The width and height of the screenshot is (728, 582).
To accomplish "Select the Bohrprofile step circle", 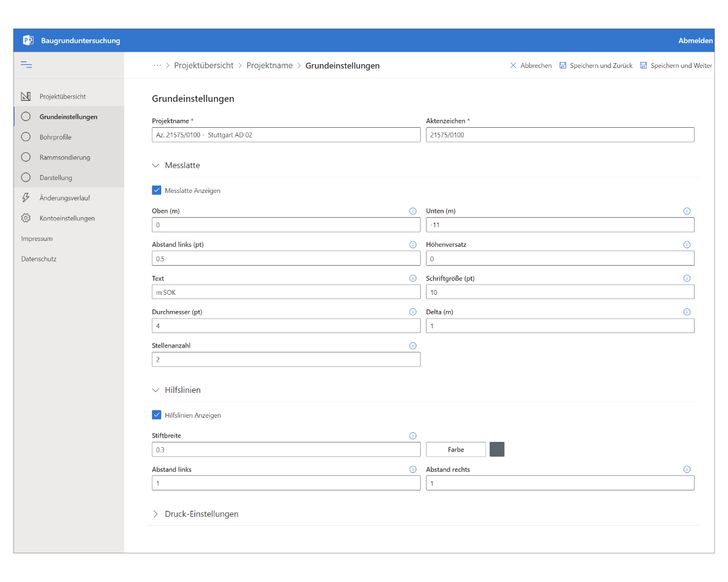I will (x=26, y=137).
